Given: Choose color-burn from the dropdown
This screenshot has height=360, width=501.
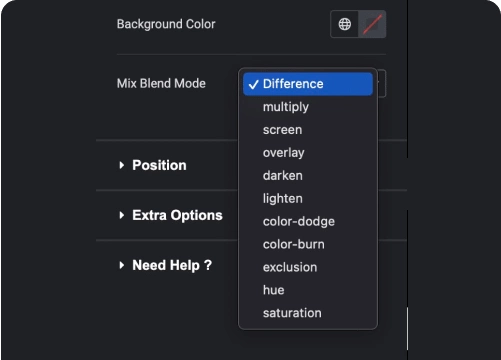Looking at the screenshot, I should (x=308, y=244).
